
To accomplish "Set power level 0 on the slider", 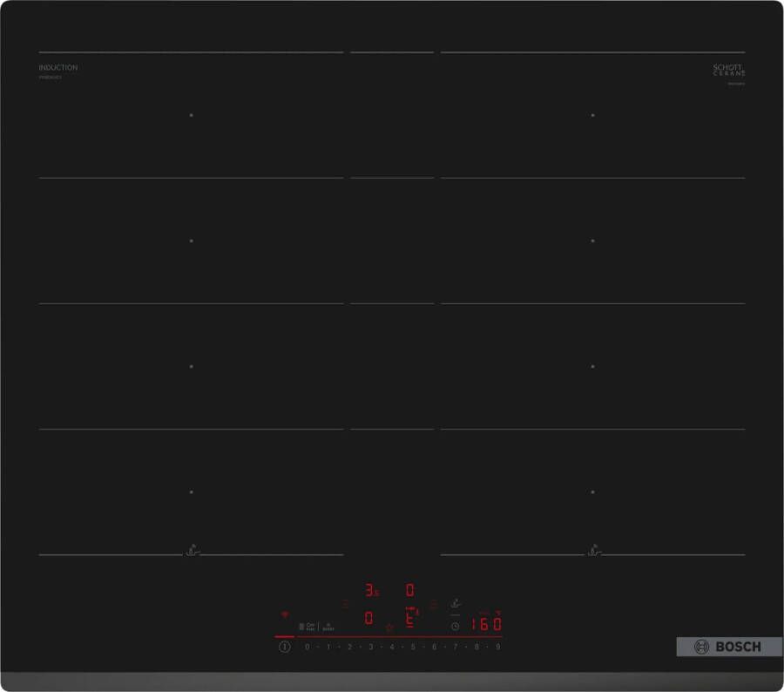I will [307, 647].
